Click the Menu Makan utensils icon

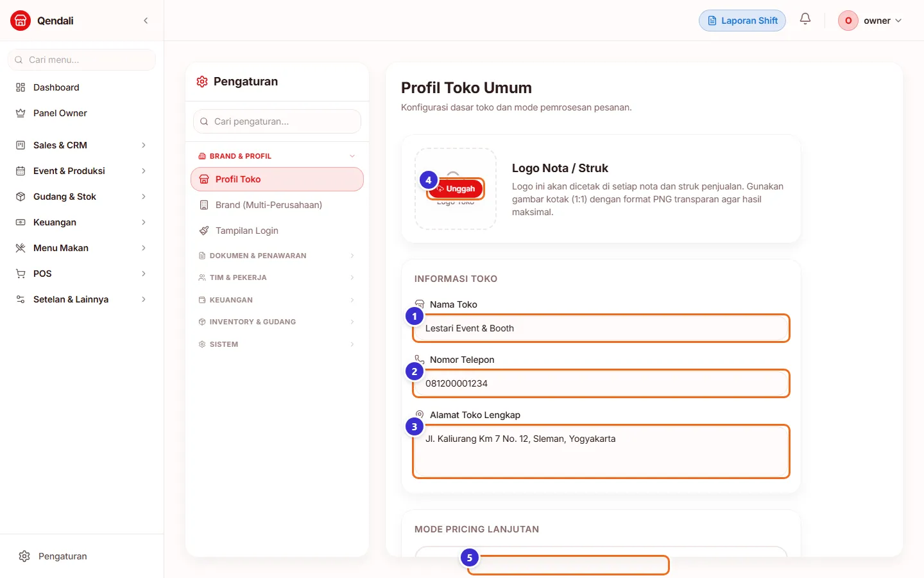point(21,248)
